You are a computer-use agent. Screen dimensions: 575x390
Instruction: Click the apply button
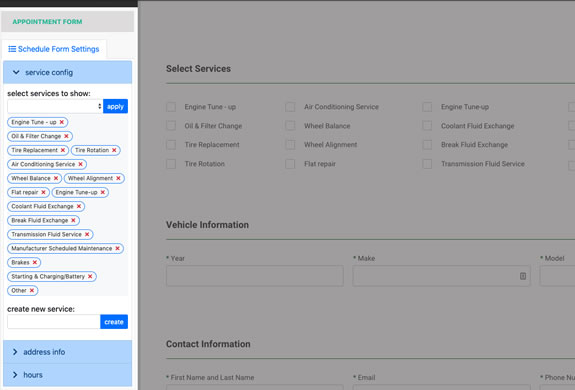[x=116, y=106]
